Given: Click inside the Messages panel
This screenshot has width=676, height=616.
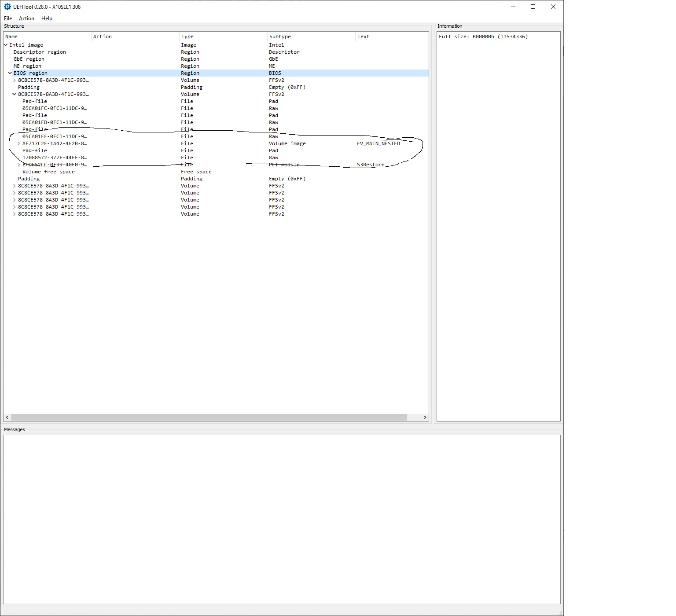Looking at the screenshot, I should coord(282,519).
